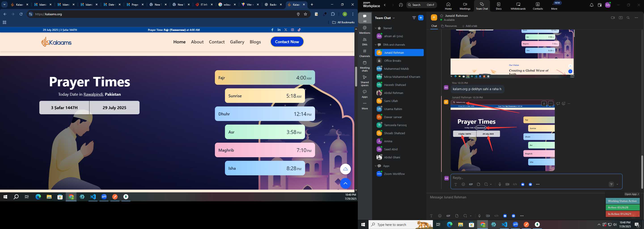Bookmark kalaams.org with the star icon
Screen dimensions: 644x229
(x=305, y=14)
